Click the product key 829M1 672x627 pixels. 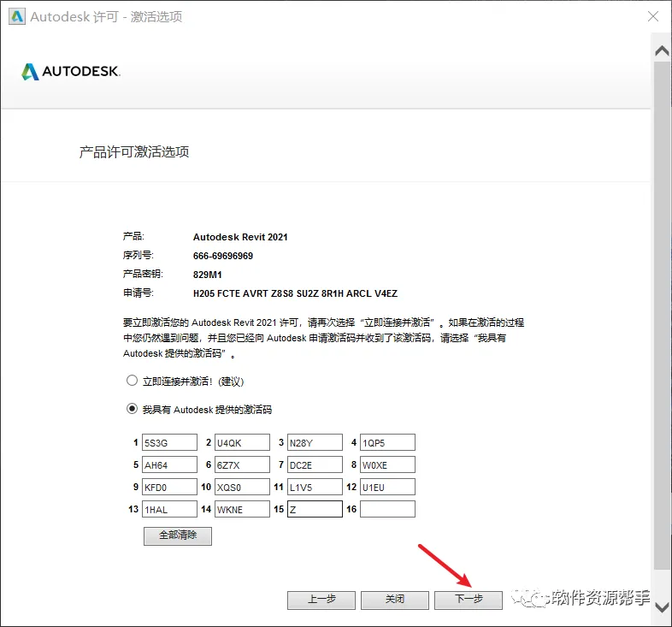tap(208, 275)
